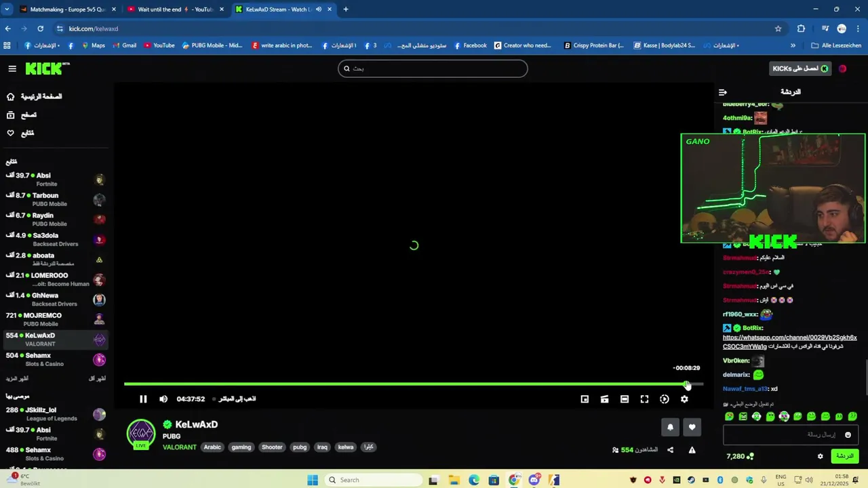The height and width of the screenshot is (488, 868).
Task: Click the seek bar handle near the end
Action: pos(687,384)
